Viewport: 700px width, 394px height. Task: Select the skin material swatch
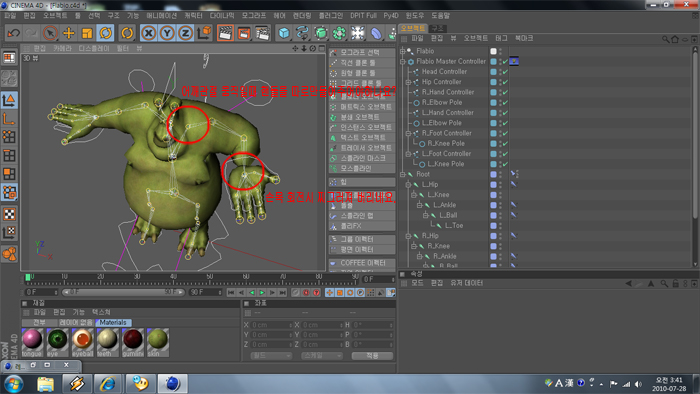pos(158,342)
